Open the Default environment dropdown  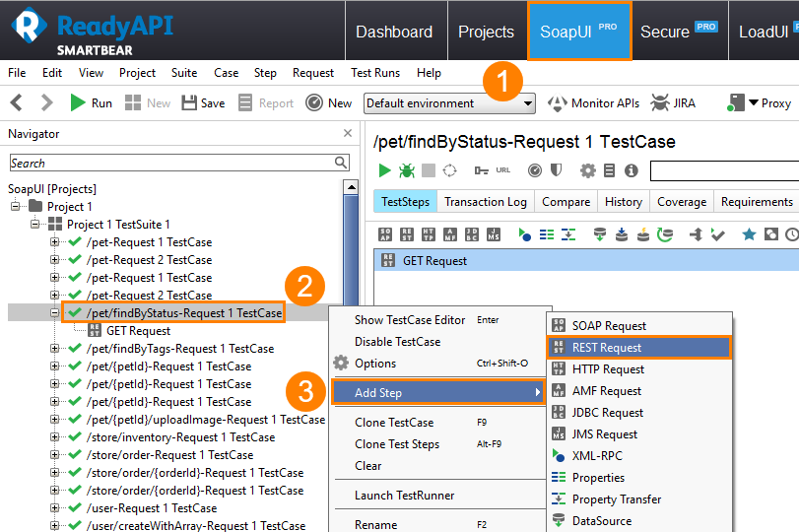click(x=450, y=103)
